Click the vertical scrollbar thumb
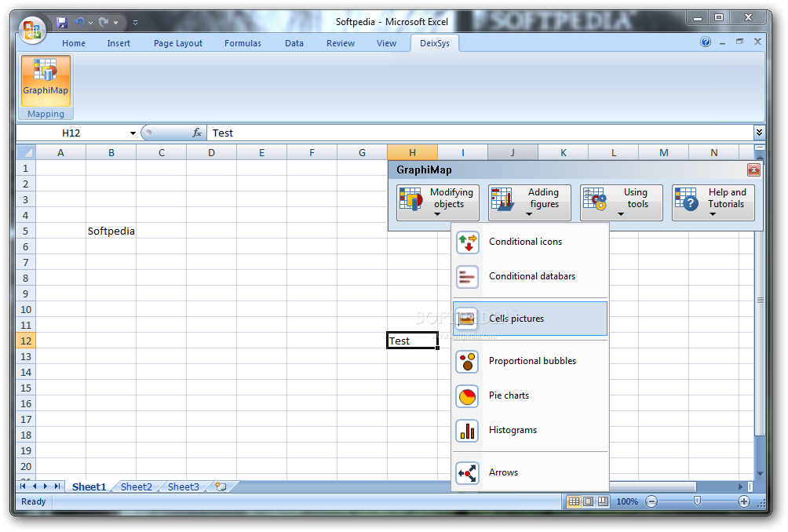 [760, 300]
